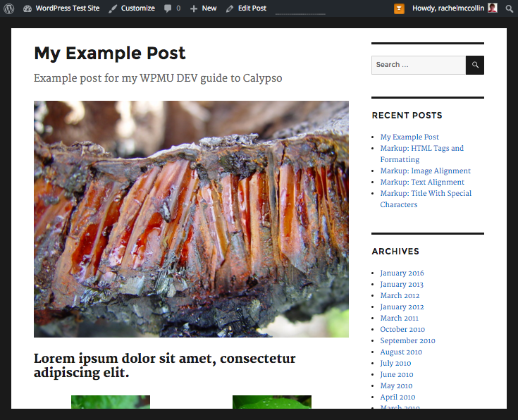Screen dimensions: 518x420
Task: Open January 2016 archive
Action: pos(402,273)
